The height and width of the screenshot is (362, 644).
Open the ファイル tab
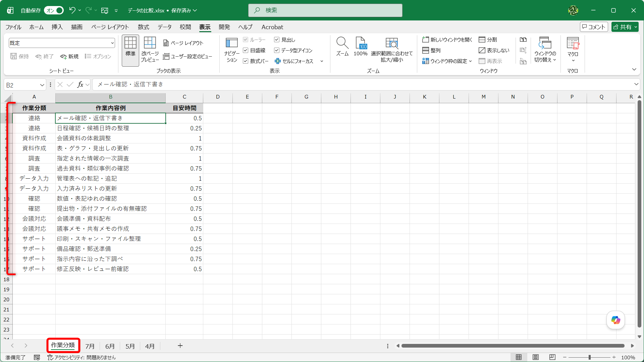[x=13, y=27]
